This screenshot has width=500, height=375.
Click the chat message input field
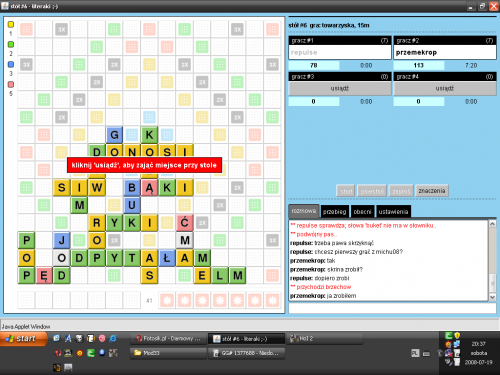pos(392,308)
